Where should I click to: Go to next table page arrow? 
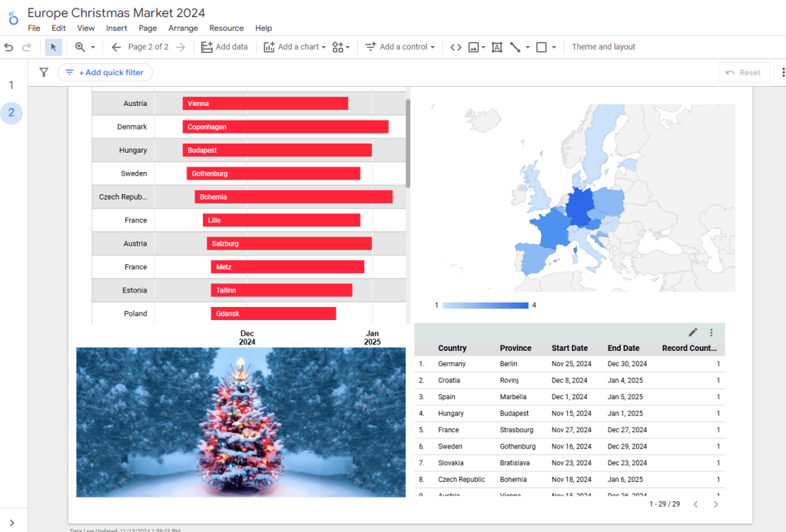[716, 504]
